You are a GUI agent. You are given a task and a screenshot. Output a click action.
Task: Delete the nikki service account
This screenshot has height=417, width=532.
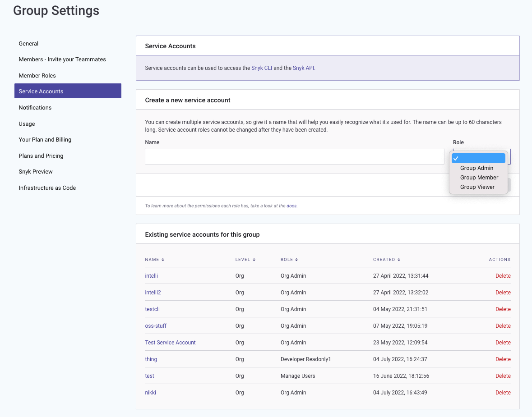tap(503, 393)
